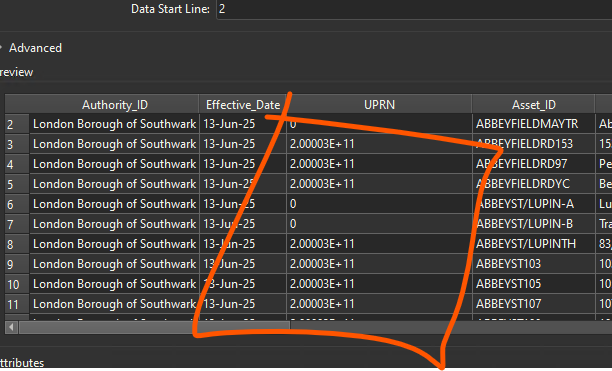Viewport: 612px width, 371px height.
Task: Click UPRN cell 2.00003E+11 in row 3
Action: click(379, 144)
